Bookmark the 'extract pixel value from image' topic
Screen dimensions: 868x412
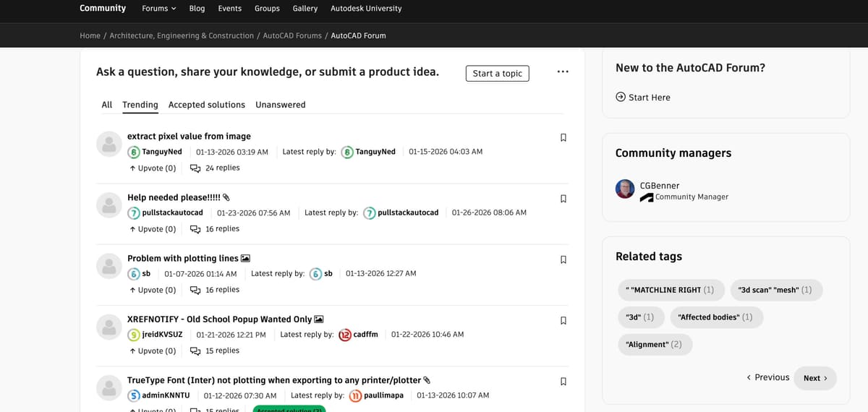coord(563,137)
